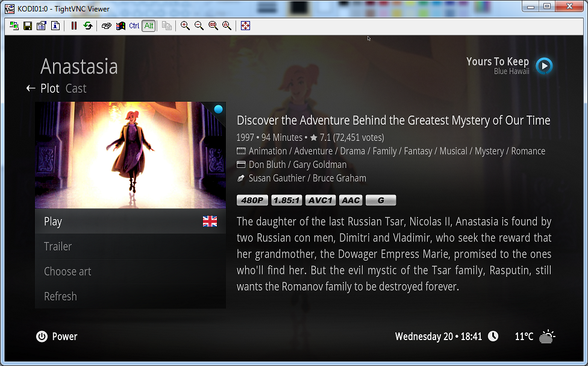Click the Anastasia movie title heading

coord(79,67)
